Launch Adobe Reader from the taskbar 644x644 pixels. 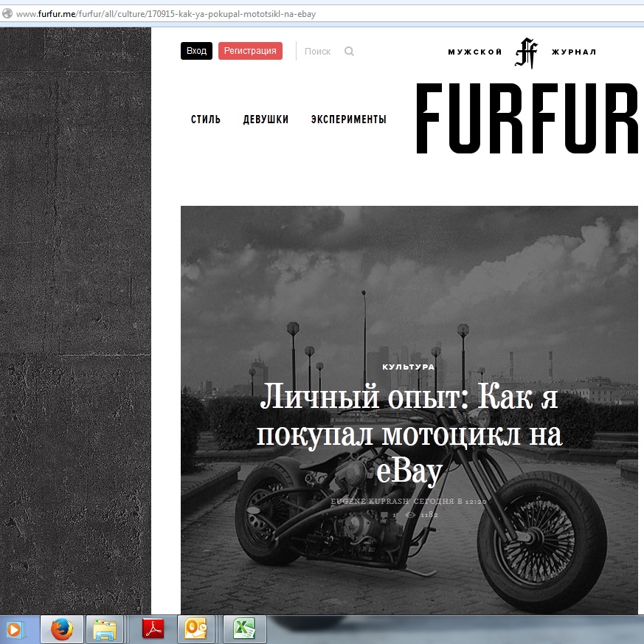pyautogui.click(x=153, y=629)
